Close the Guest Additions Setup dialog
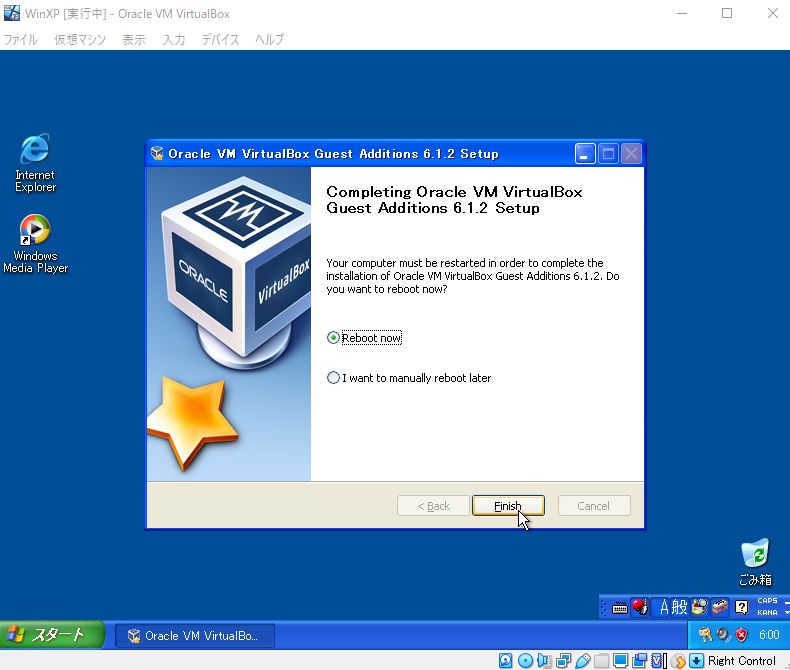 (x=632, y=154)
